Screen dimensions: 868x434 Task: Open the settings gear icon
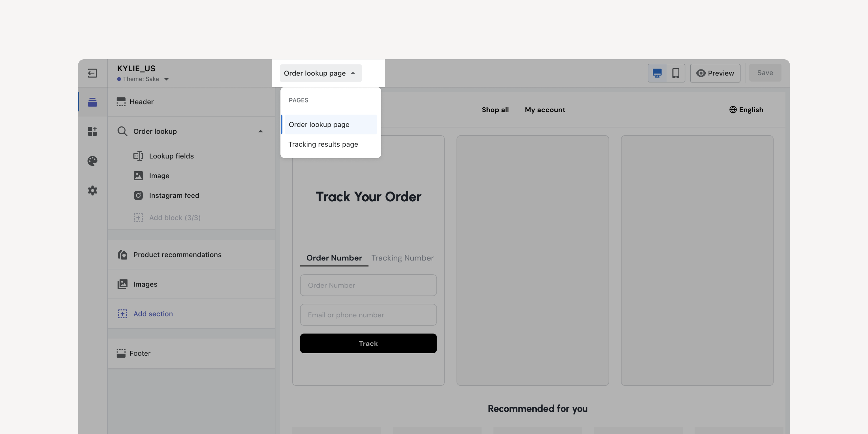point(92,190)
